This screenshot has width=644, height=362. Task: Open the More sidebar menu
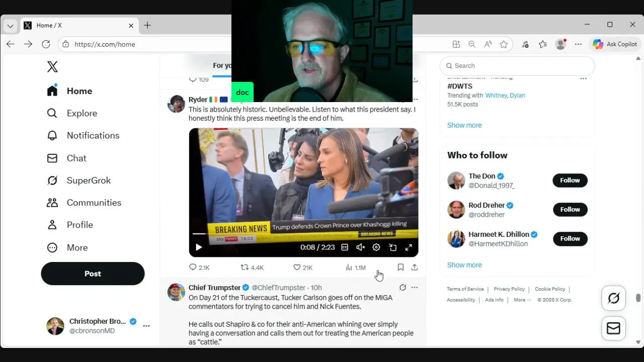(x=67, y=247)
